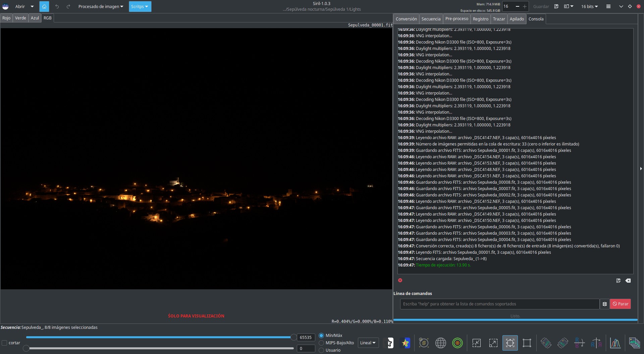Image resolution: width=644 pixels, height=354 pixels.
Task: Select the MIPS-Bajo/Alto radio option
Action: click(321, 343)
